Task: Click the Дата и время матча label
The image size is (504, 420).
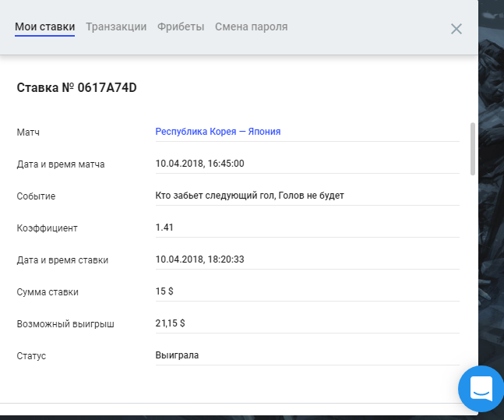Action: tap(61, 164)
